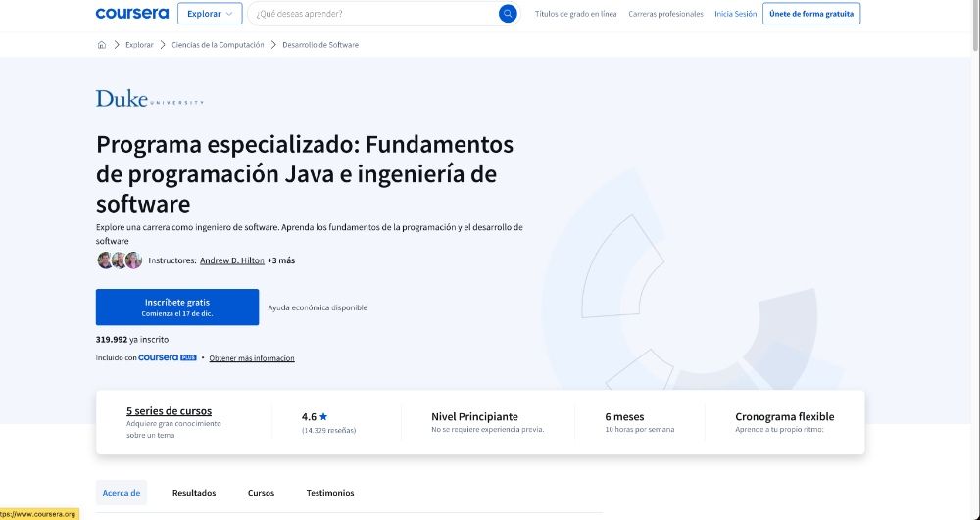Image resolution: width=980 pixels, height=520 pixels.
Task: Click Inscríbete gratis button
Action: [x=176, y=307]
